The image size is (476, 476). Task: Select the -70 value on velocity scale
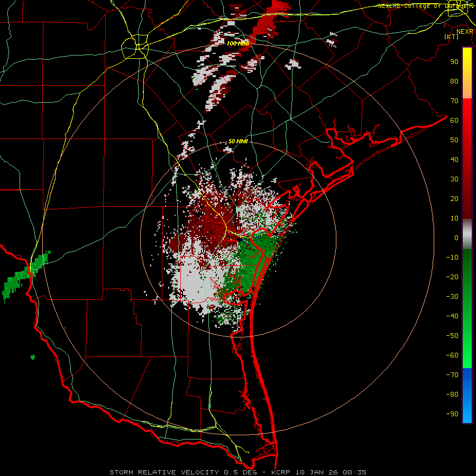[452, 375]
